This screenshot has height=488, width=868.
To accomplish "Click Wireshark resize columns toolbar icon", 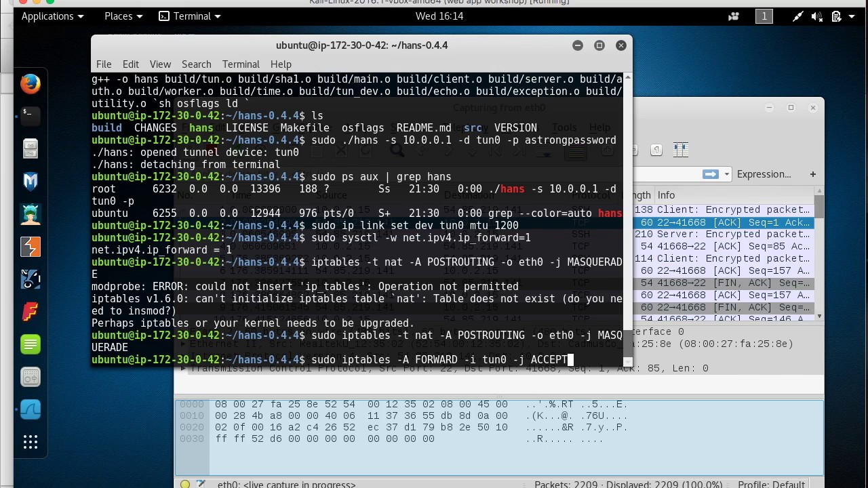I will (x=681, y=150).
